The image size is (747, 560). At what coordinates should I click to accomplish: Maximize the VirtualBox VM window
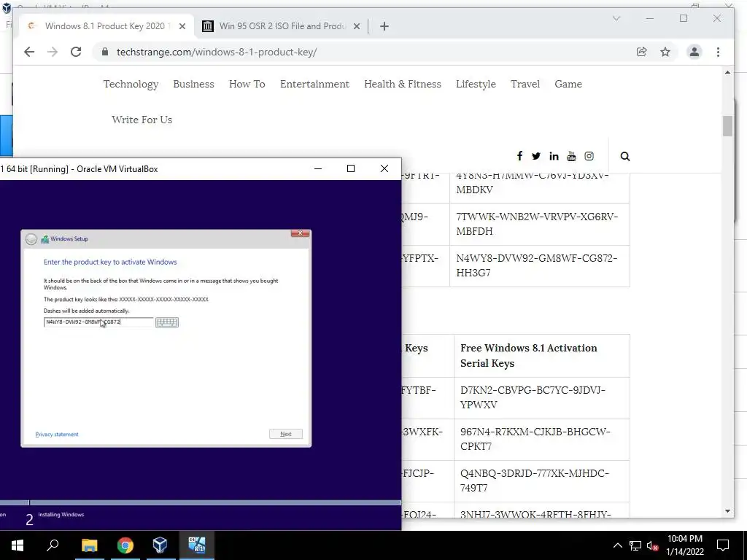pos(351,168)
